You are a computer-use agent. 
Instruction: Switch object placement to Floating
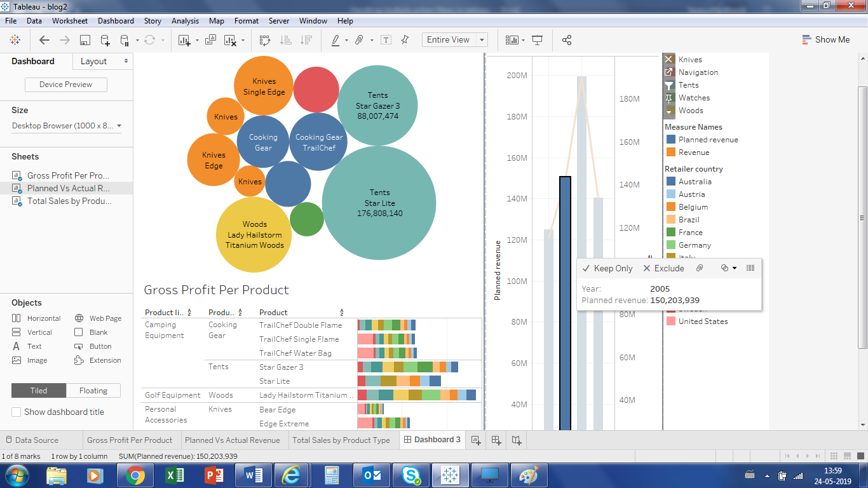pos(93,391)
